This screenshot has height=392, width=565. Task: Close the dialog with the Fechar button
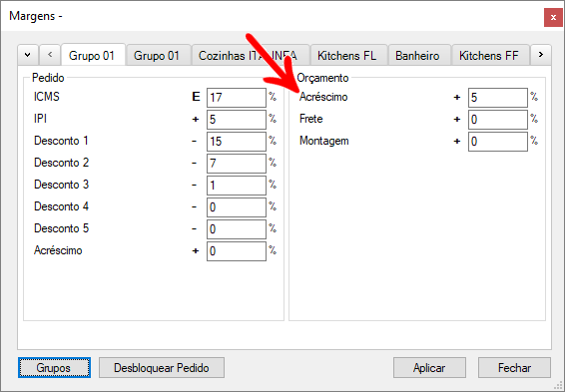pyautogui.click(x=514, y=367)
